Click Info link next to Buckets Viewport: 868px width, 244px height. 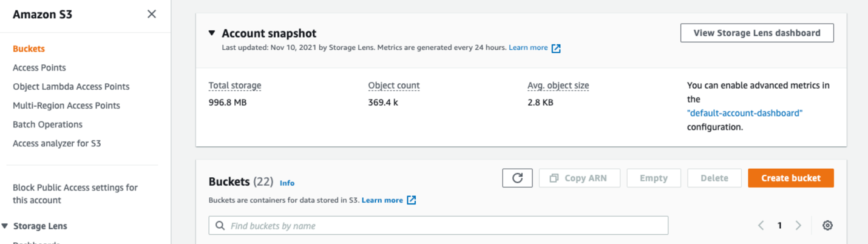click(x=287, y=183)
